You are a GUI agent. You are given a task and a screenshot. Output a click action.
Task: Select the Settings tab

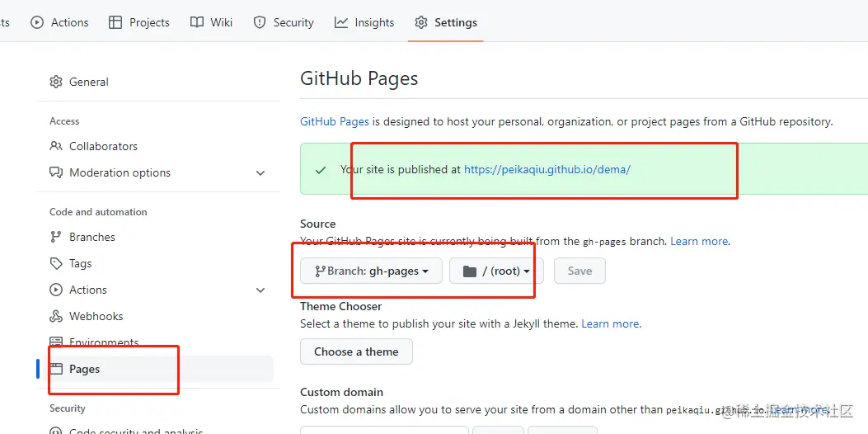446,23
